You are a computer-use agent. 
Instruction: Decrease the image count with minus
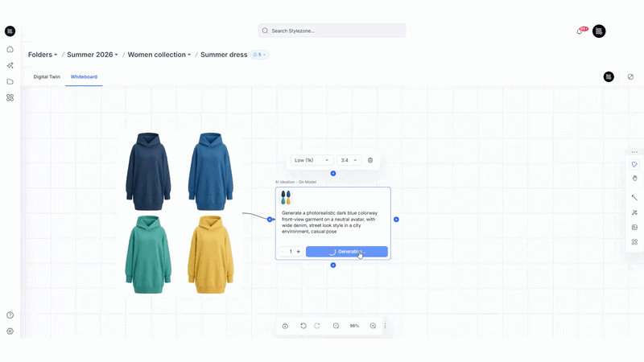pyautogui.click(x=283, y=252)
